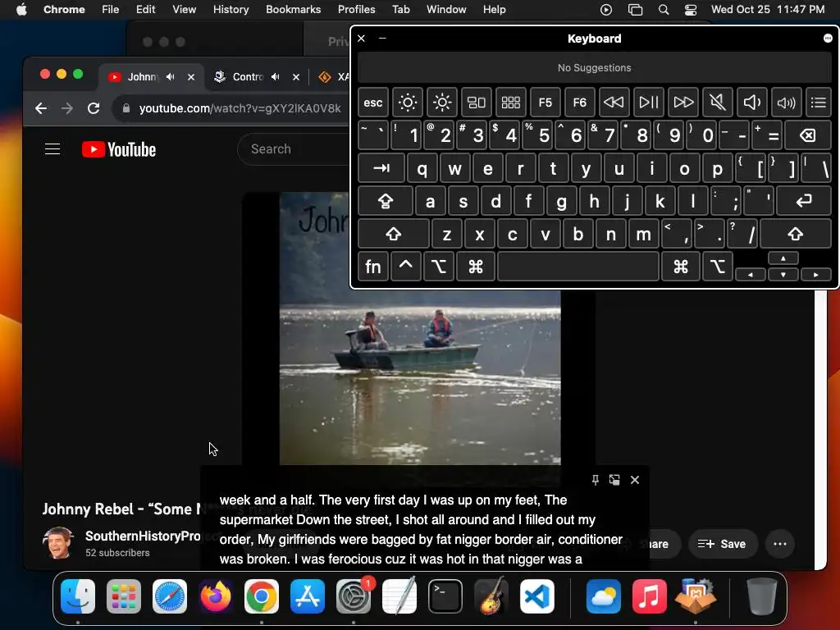Toggle right shift key on Keyboard
The height and width of the screenshot is (630, 840).
(x=796, y=234)
